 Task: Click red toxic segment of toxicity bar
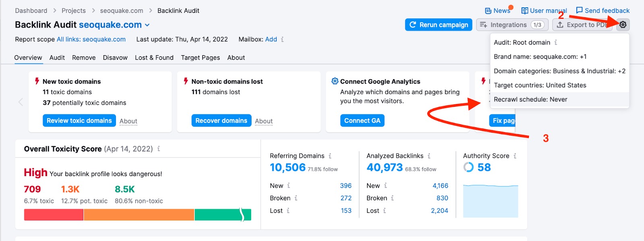pos(54,215)
